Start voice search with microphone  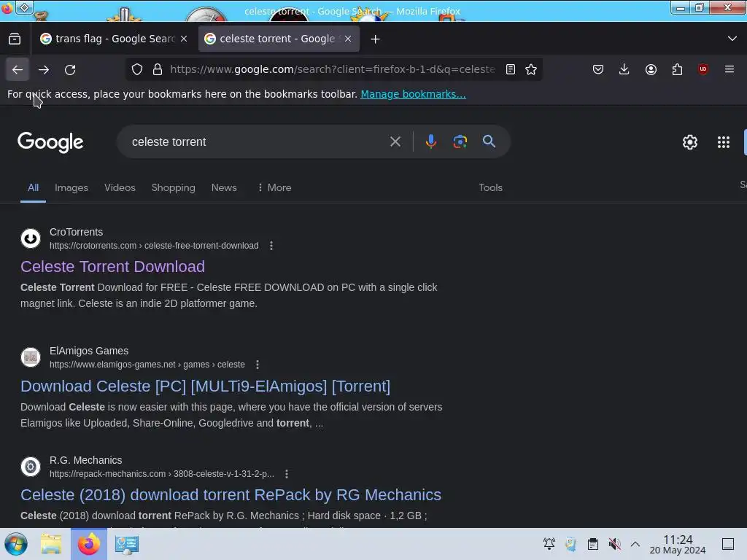pos(430,141)
